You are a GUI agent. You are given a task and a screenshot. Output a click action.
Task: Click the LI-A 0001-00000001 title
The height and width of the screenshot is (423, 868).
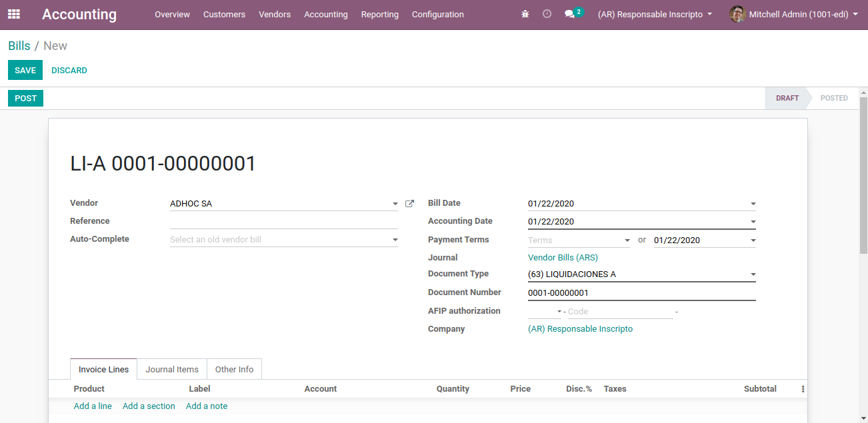pyautogui.click(x=163, y=163)
